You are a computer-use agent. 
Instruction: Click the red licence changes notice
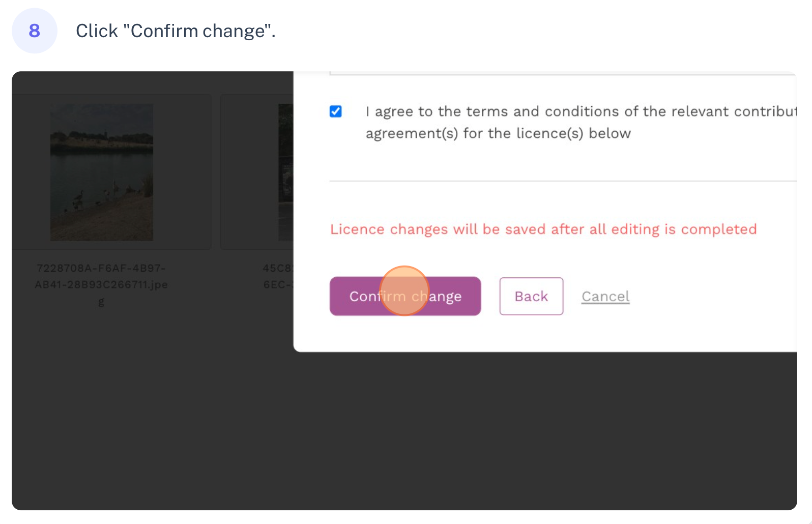coord(543,229)
